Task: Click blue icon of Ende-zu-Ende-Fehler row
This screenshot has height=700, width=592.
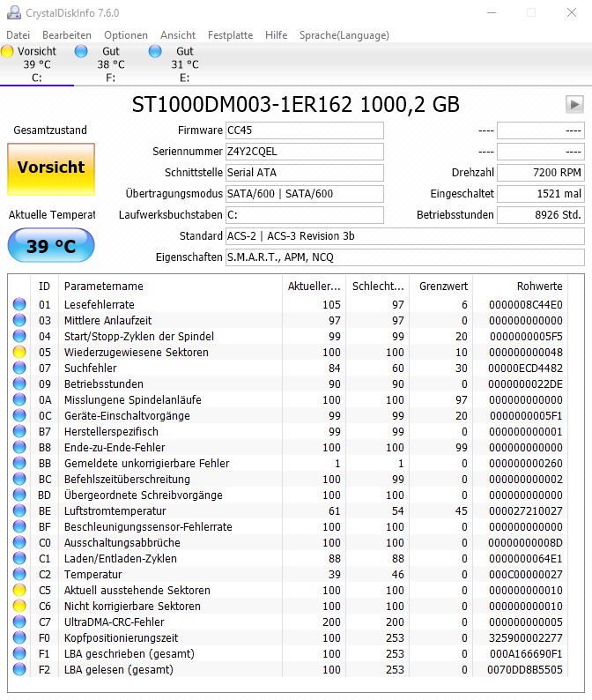Action: [x=19, y=447]
